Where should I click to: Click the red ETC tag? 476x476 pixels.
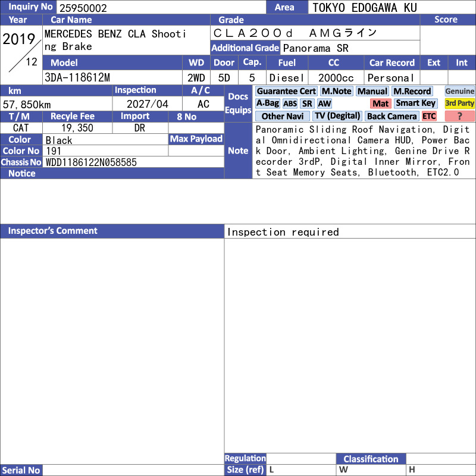click(429, 116)
